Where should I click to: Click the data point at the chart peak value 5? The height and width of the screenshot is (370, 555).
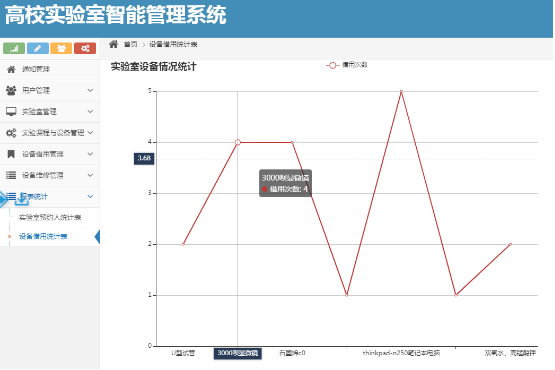[x=401, y=91]
